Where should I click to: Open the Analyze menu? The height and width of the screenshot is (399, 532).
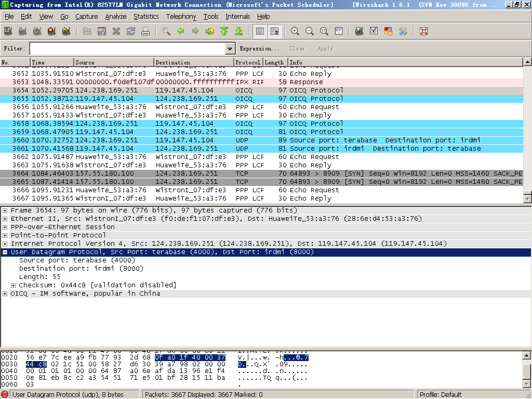click(116, 16)
